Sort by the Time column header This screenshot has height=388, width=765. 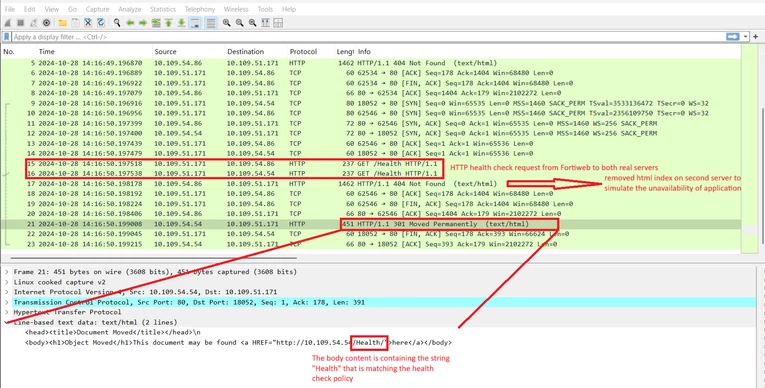[x=94, y=51]
